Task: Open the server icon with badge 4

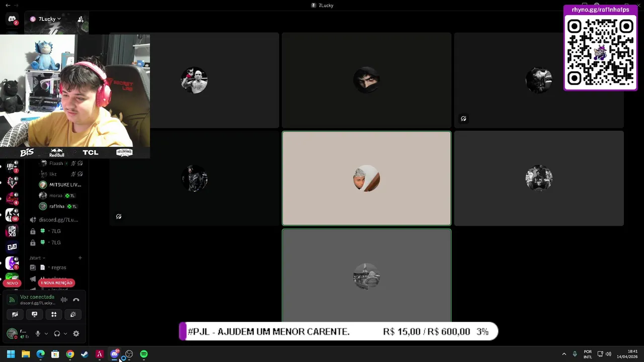Action: (x=12, y=199)
